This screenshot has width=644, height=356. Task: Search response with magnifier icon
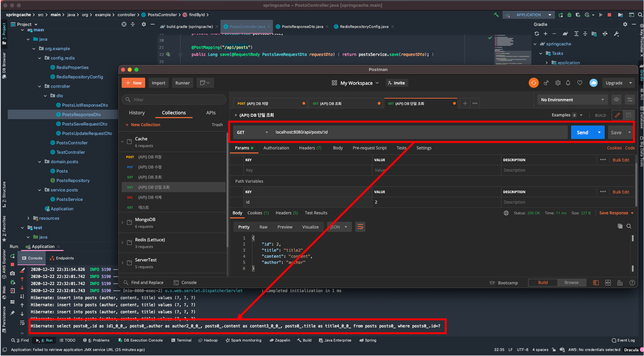[x=629, y=226]
